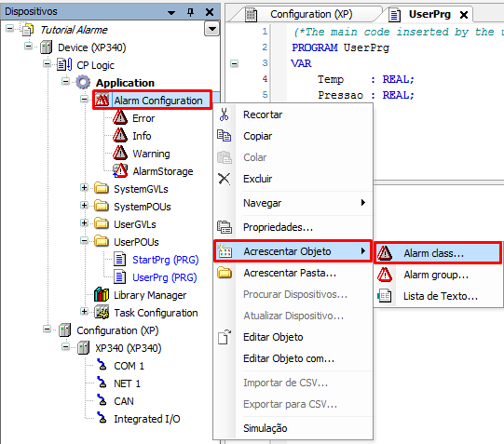
Task: Select StartPrg (PRG) in the tree
Action: click(166, 260)
